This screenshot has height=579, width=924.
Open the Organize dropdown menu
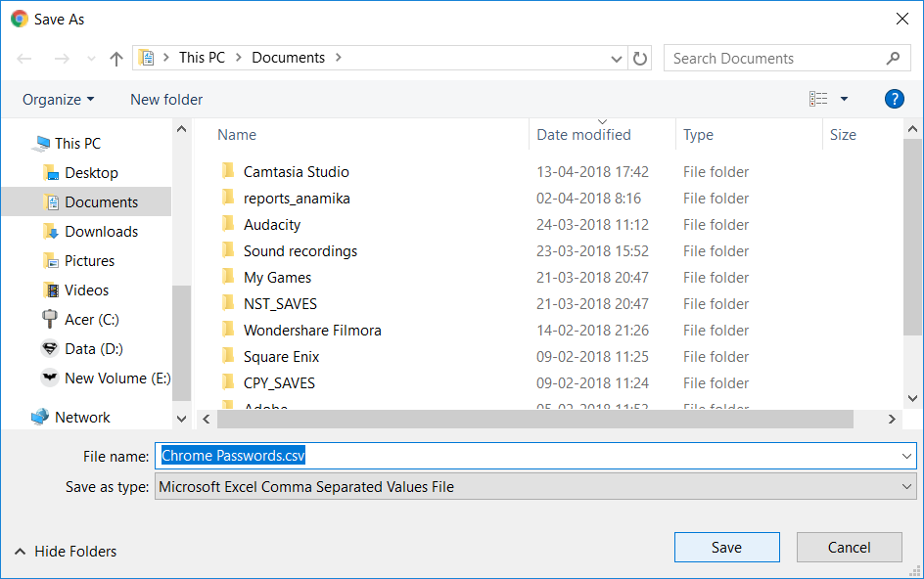coord(59,100)
